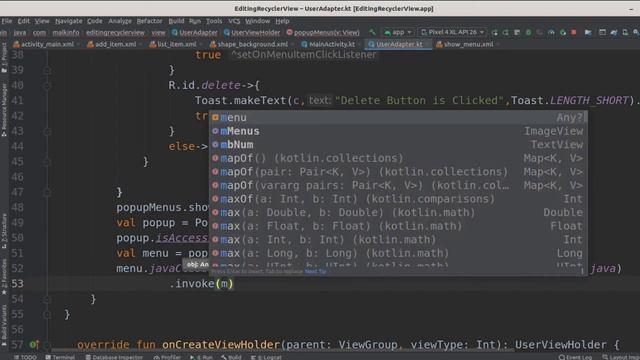The image size is (640, 360).
Task: Choose 'menu' suggestion in completion list
Action: click(398, 118)
